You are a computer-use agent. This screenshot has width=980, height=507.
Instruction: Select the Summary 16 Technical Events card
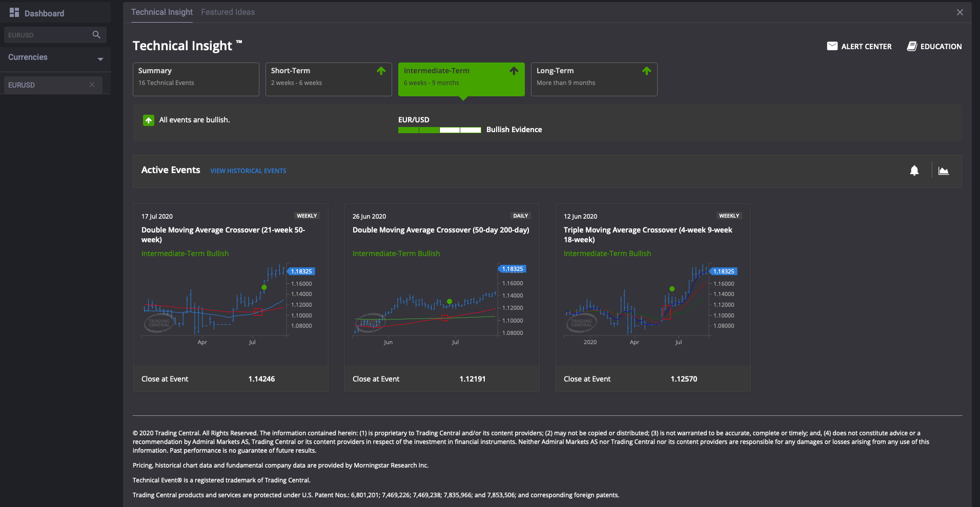pos(196,79)
